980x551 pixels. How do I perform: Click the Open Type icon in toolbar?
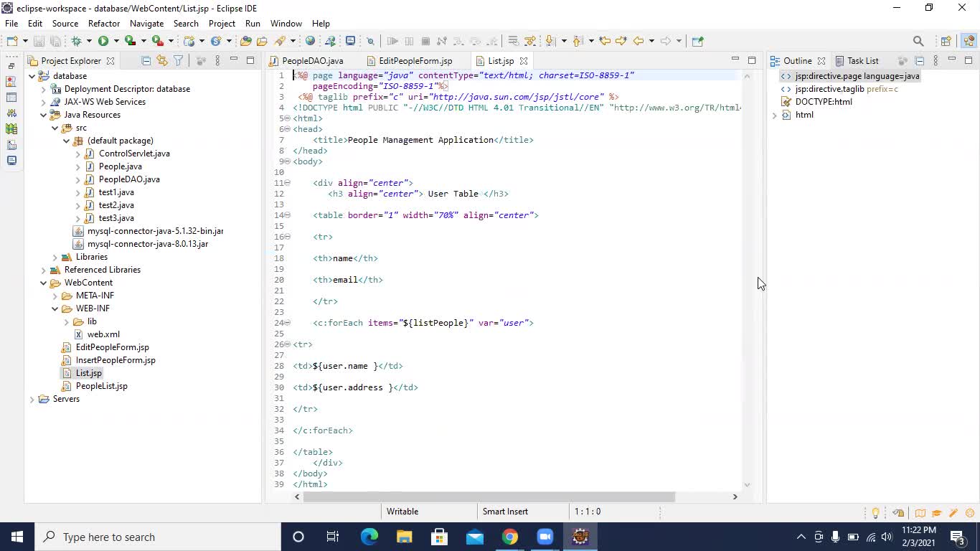click(246, 41)
